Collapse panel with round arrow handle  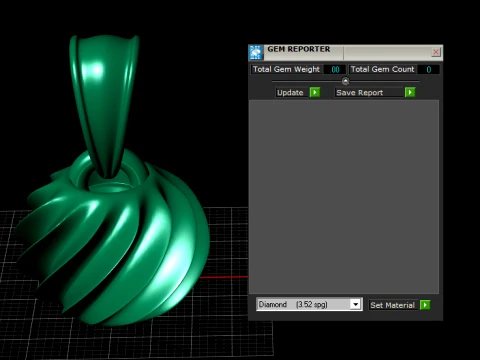(x=345, y=81)
